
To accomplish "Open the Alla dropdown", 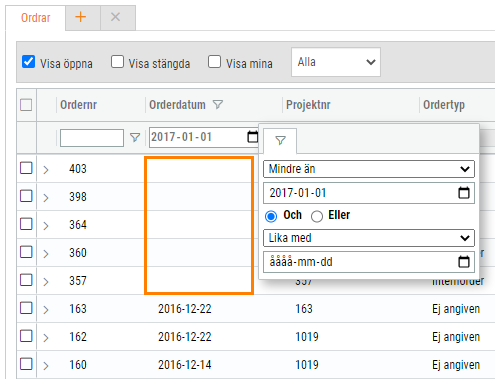I will point(336,62).
